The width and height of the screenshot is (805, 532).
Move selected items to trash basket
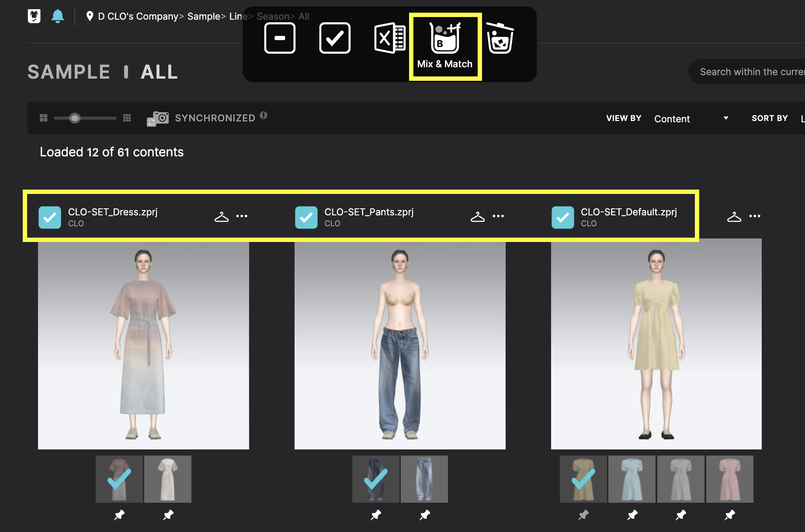[x=500, y=38]
